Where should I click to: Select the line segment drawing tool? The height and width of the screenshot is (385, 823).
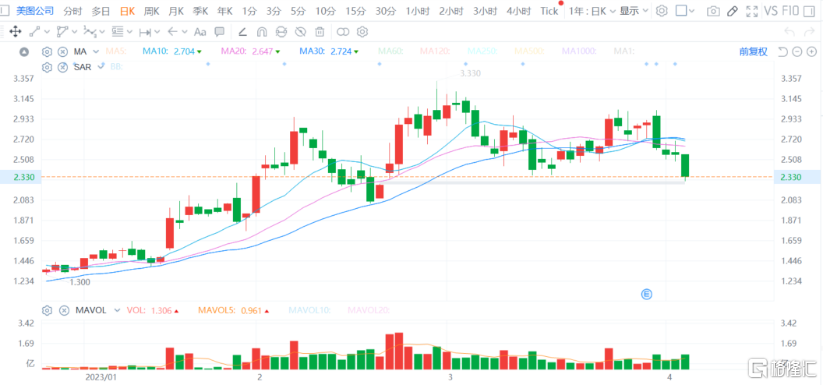pos(35,32)
